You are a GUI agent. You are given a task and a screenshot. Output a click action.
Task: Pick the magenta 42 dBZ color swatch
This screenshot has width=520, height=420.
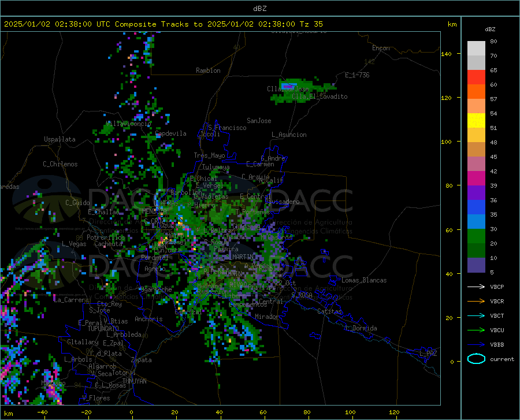(x=476, y=179)
